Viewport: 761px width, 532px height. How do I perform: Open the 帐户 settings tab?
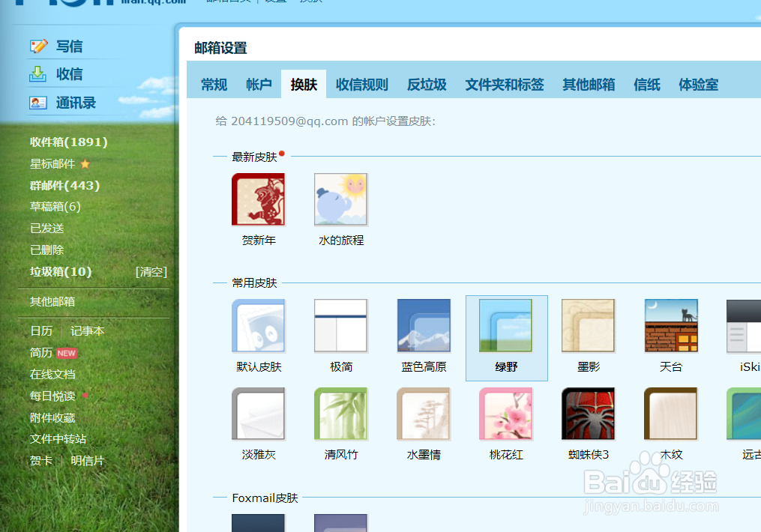click(259, 85)
